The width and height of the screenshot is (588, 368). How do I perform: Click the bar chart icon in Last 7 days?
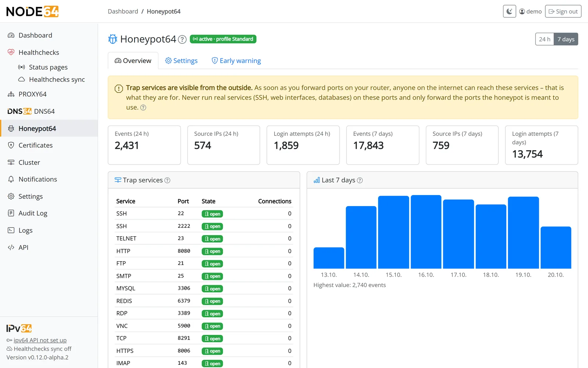pyautogui.click(x=316, y=180)
